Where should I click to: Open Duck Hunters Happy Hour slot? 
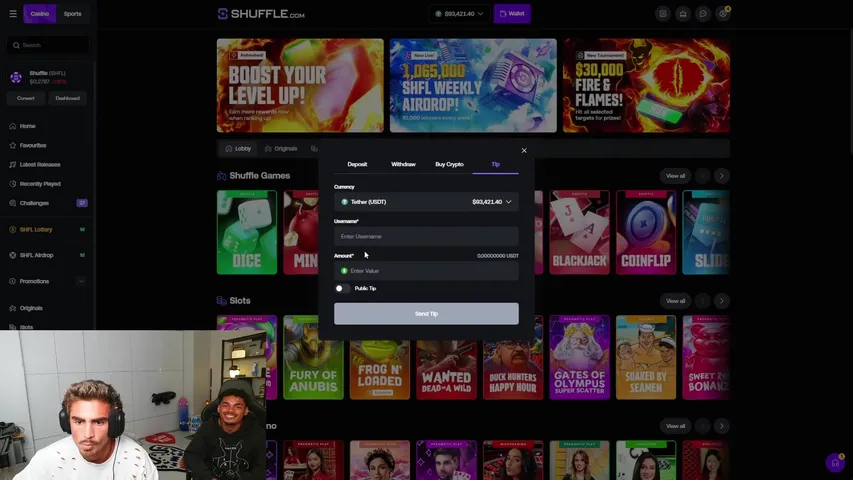pyautogui.click(x=513, y=370)
